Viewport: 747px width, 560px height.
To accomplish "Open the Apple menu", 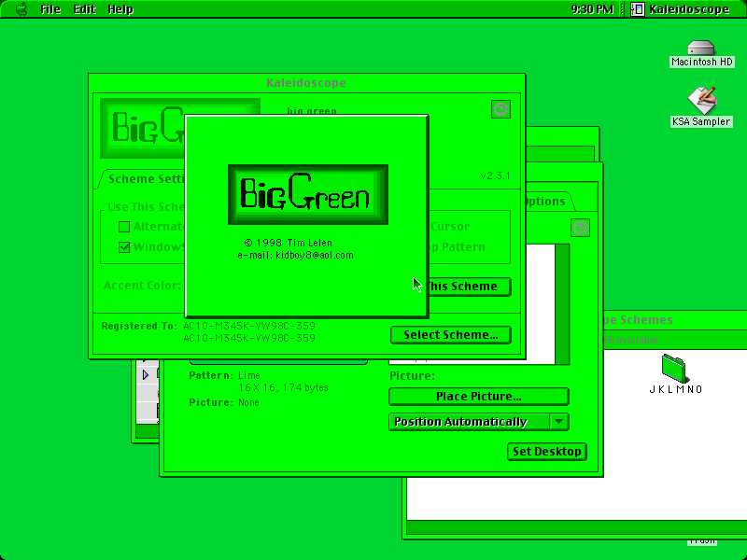I will (21, 9).
